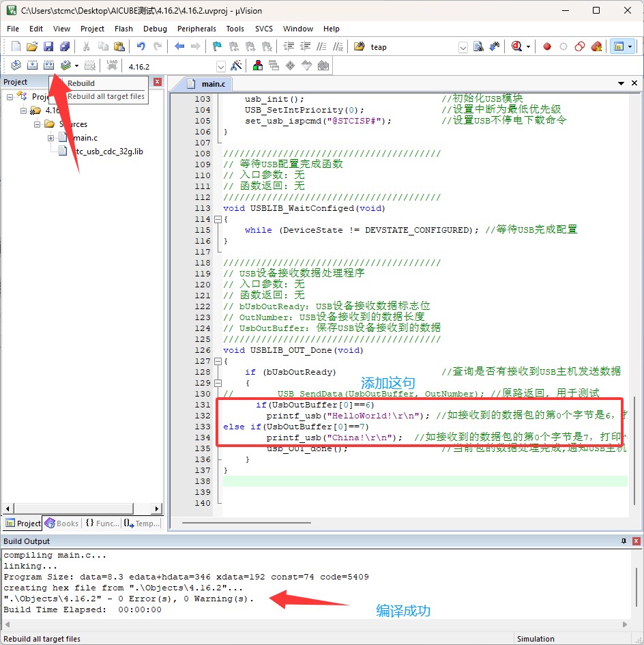Collapse the Project root tree node
This screenshot has height=645, width=644.
(10, 97)
